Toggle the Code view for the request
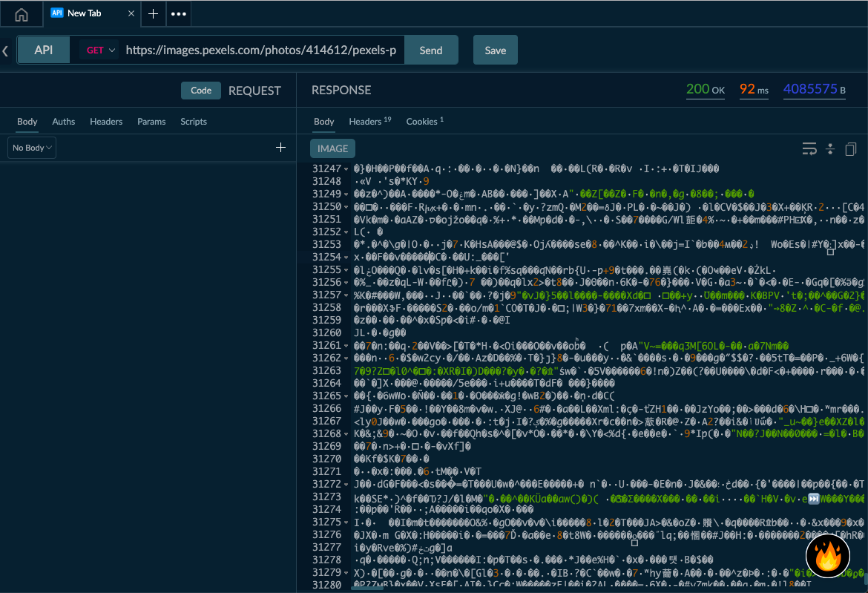Viewport: 868px width, 593px height. (201, 90)
